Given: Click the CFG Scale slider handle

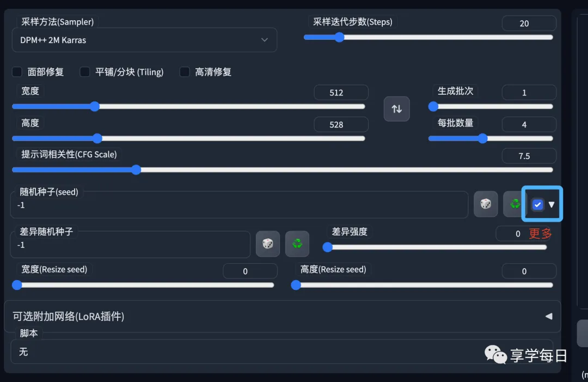Looking at the screenshot, I should coord(136,169).
